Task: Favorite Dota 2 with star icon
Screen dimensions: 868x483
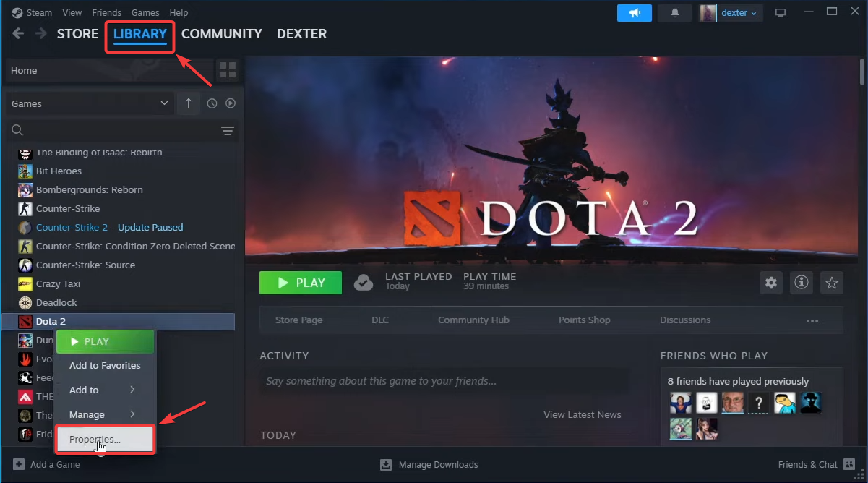Action: [x=831, y=283]
